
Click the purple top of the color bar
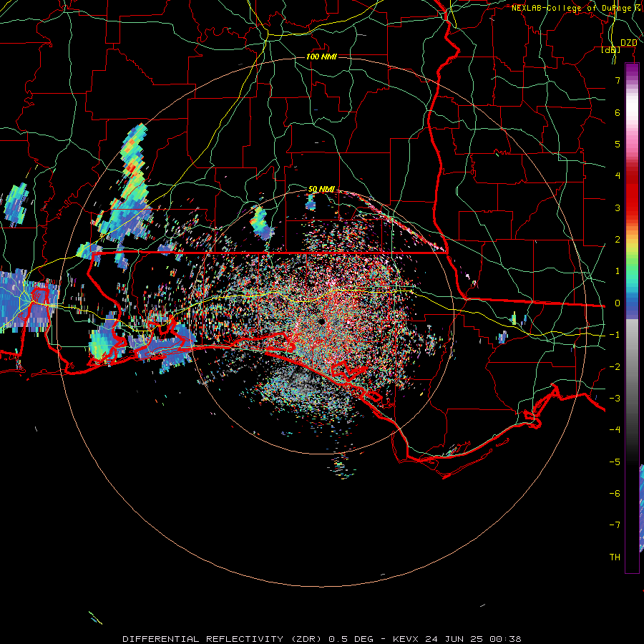click(x=632, y=69)
